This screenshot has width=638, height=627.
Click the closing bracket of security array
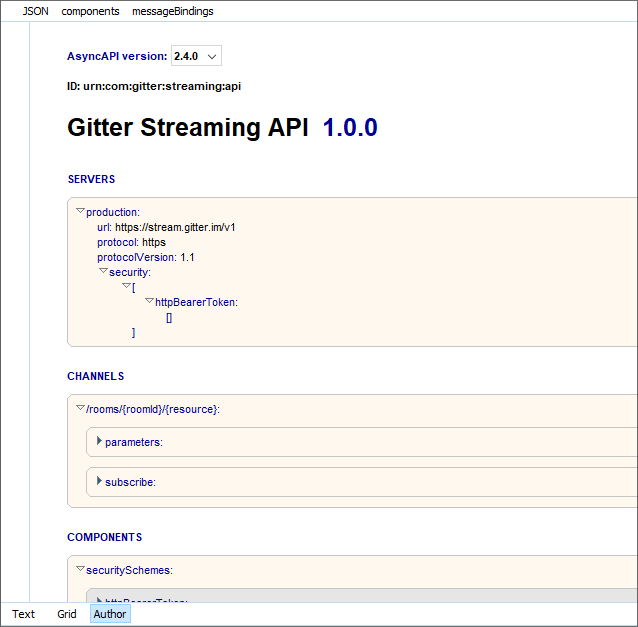click(x=133, y=333)
